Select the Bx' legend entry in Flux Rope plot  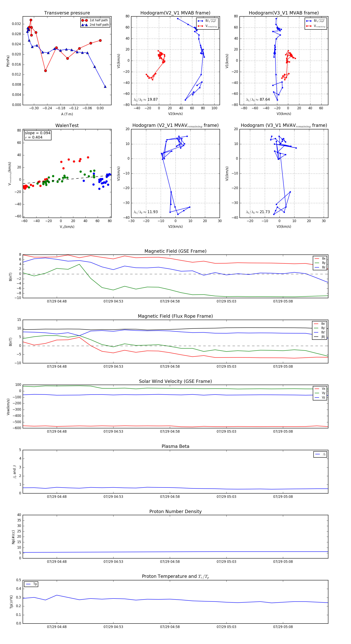(x=320, y=324)
